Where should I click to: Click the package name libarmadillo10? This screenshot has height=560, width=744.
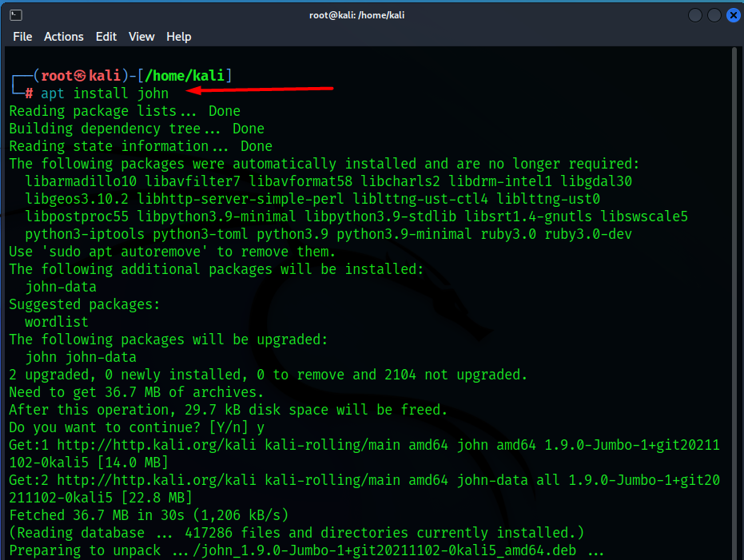click(x=81, y=181)
